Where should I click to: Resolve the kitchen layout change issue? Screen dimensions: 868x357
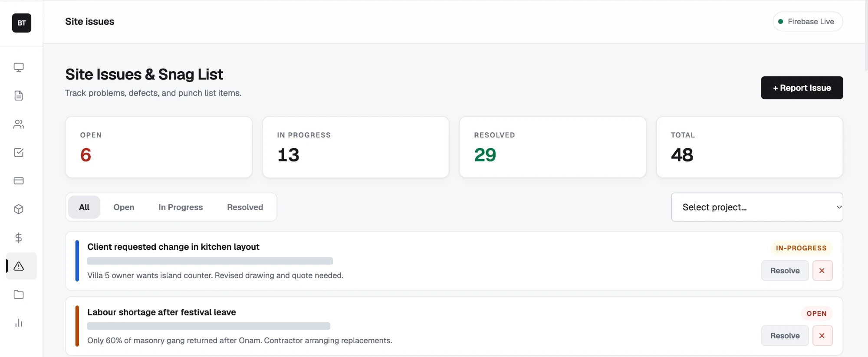pos(785,271)
